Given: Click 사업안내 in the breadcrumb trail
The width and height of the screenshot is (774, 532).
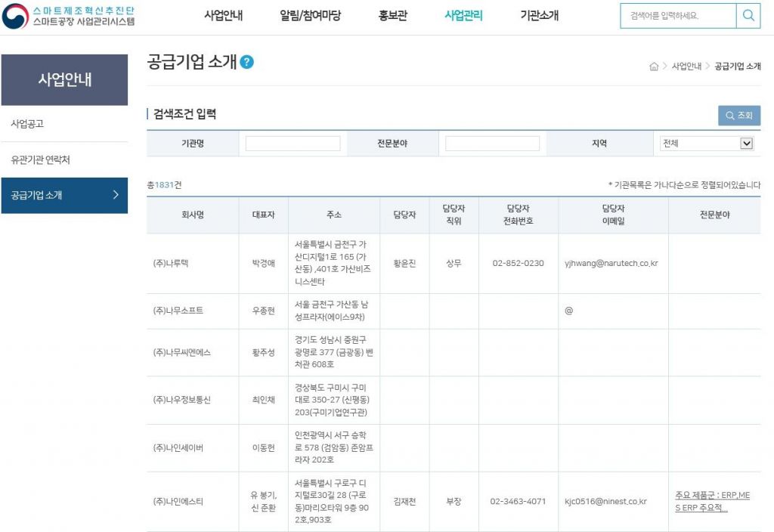Looking at the screenshot, I should 686,66.
